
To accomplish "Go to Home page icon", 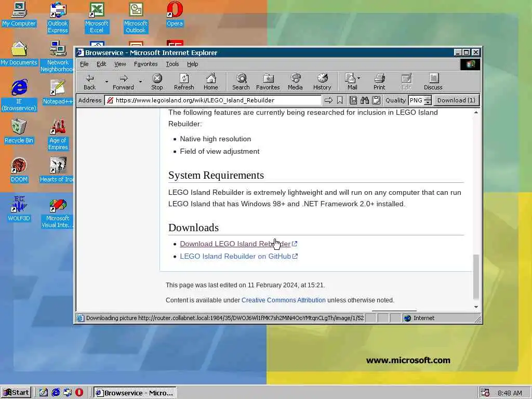I will tap(211, 82).
